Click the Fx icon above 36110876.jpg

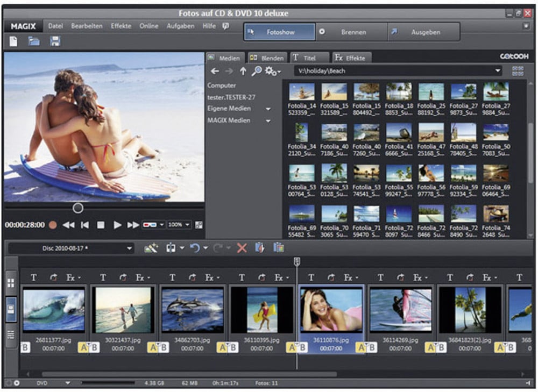tap(348, 277)
